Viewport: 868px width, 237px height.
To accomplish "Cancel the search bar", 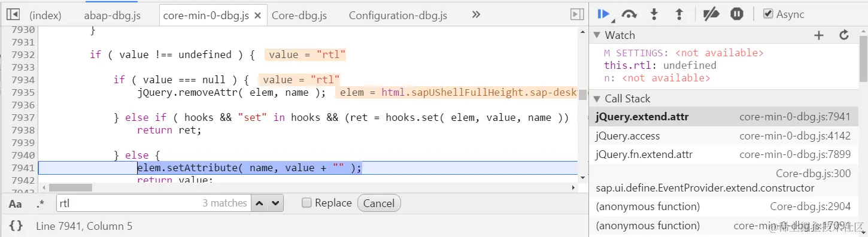I will (379, 203).
